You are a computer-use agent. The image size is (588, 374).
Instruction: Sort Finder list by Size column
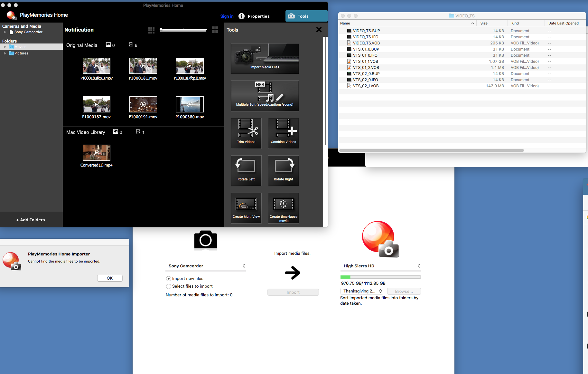coord(492,23)
